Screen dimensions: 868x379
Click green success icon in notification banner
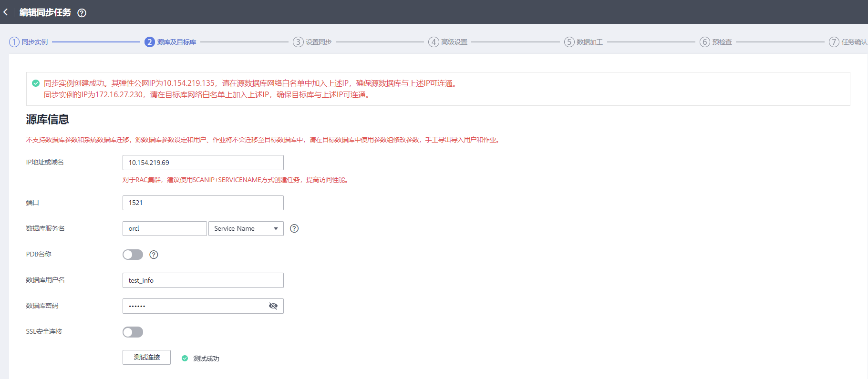(36, 83)
